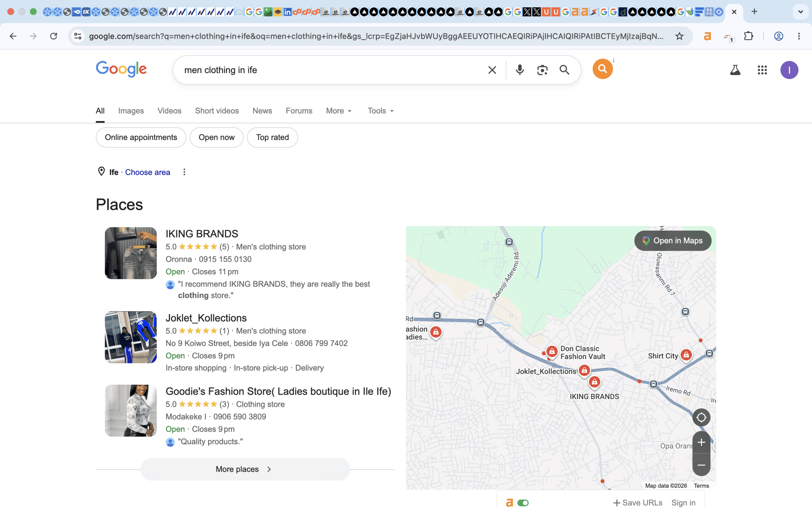Click Save URLs in extension bar

click(x=638, y=503)
